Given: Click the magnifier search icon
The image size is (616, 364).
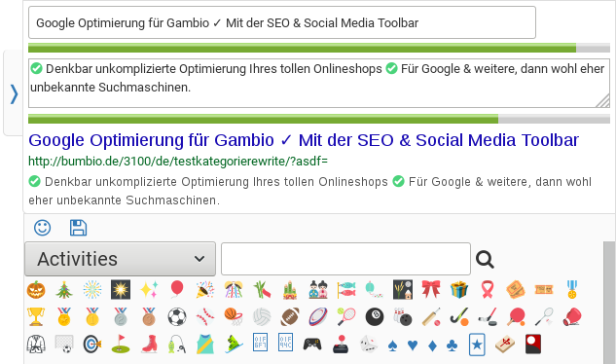Looking at the screenshot, I should 485,260.
